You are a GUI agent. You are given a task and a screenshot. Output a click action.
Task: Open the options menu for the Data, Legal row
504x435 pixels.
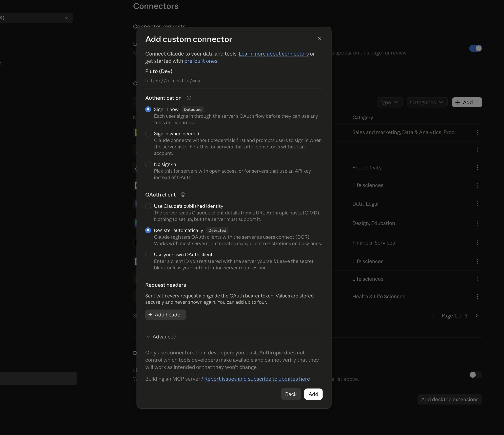tap(477, 204)
